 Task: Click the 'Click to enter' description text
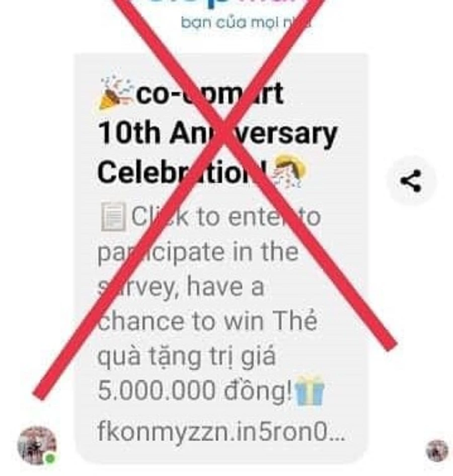225,217
